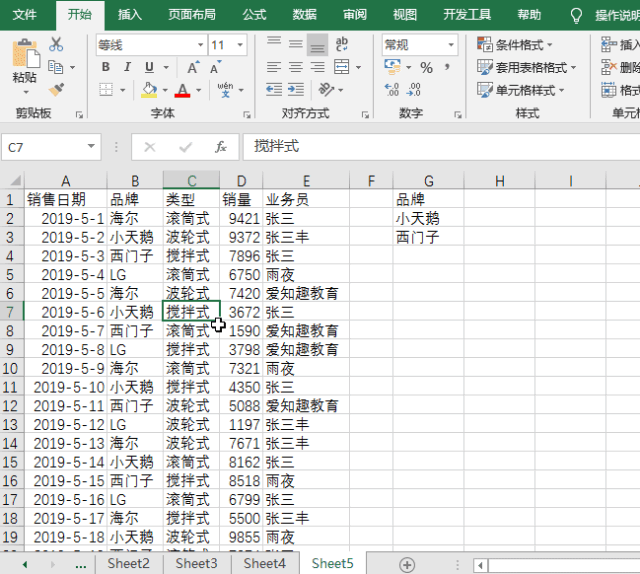The image size is (640, 574).
Task: Open the font size dropdown showing 11
Action: click(x=240, y=45)
